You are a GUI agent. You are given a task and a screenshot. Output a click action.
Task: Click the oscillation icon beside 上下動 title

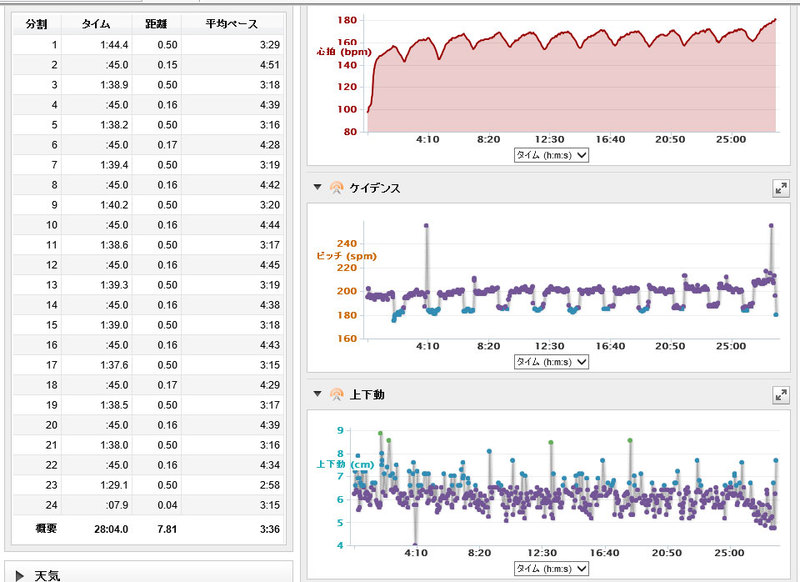tap(336, 395)
